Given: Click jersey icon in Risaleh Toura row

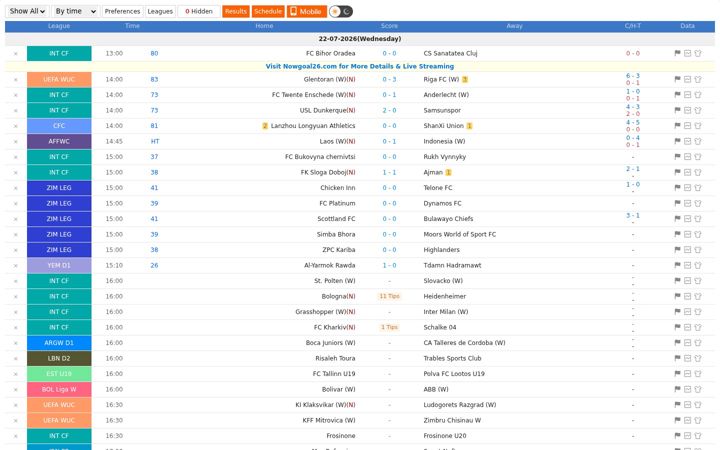Looking at the screenshot, I should [x=698, y=358].
